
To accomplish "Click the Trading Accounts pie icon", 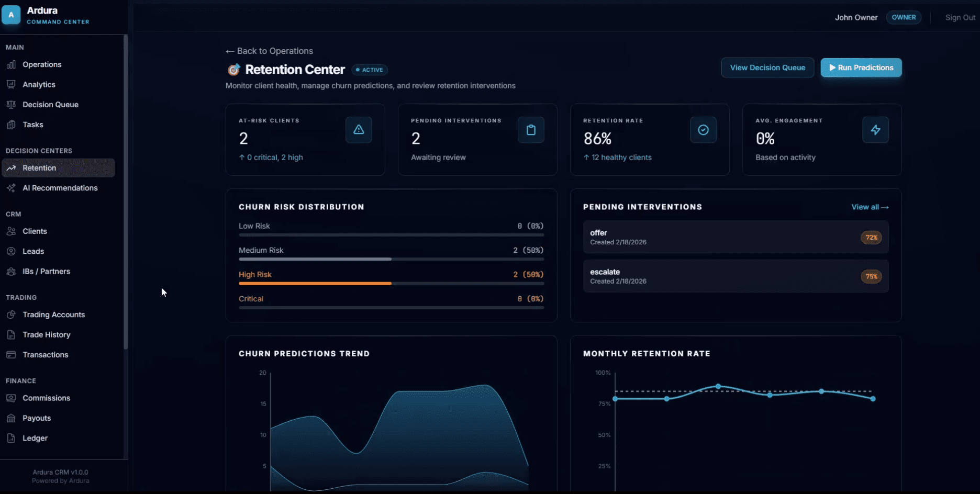I will pyautogui.click(x=11, y=315).
